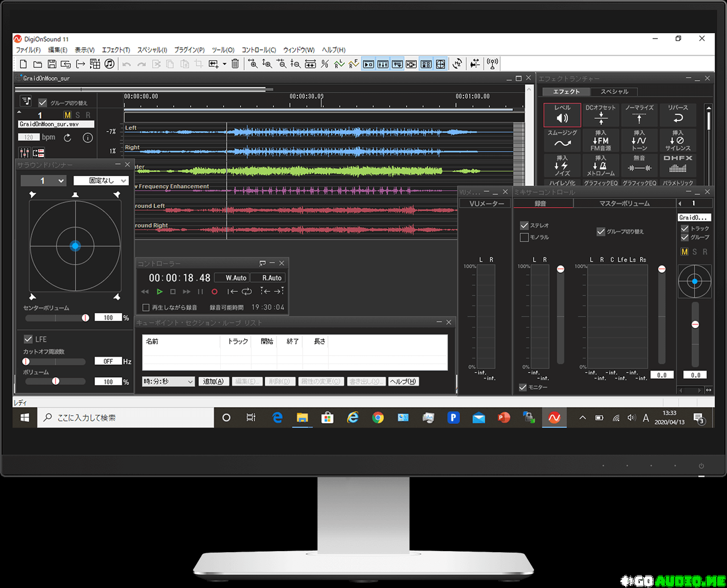This screenshot has width=727, height=588.
Task: Open surround panner channel number dropdown
Action: coord(43,180)
